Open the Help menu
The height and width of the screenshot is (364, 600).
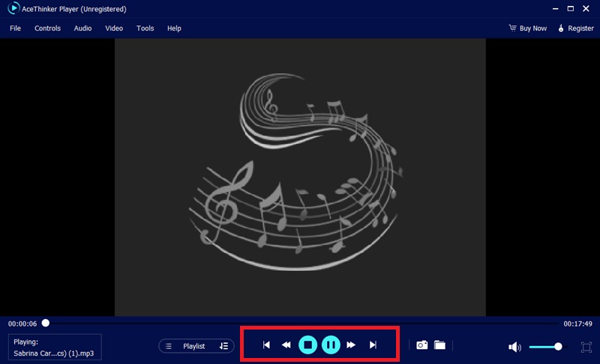(x=174, y=28)
